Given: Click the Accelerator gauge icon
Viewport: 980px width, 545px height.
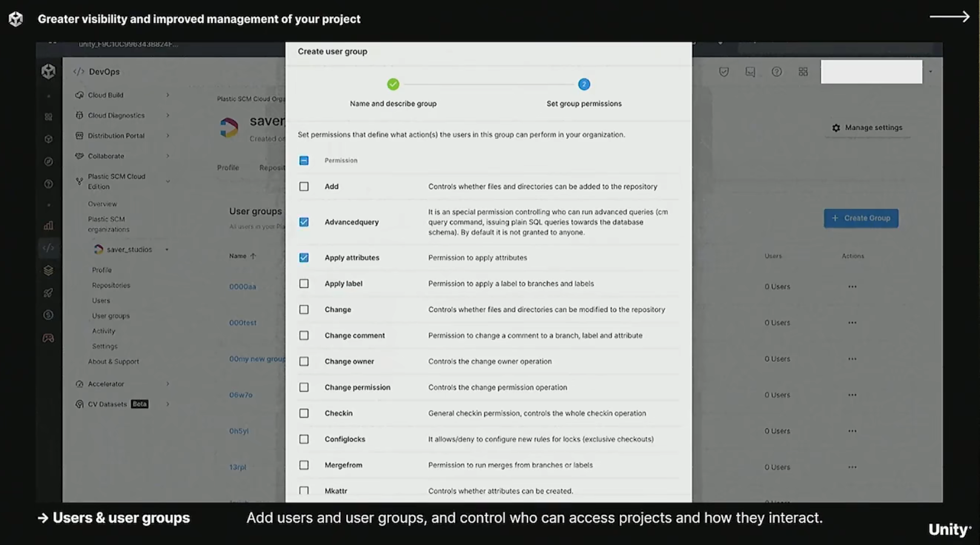Looking at the screenshot, I should (79, 384).
